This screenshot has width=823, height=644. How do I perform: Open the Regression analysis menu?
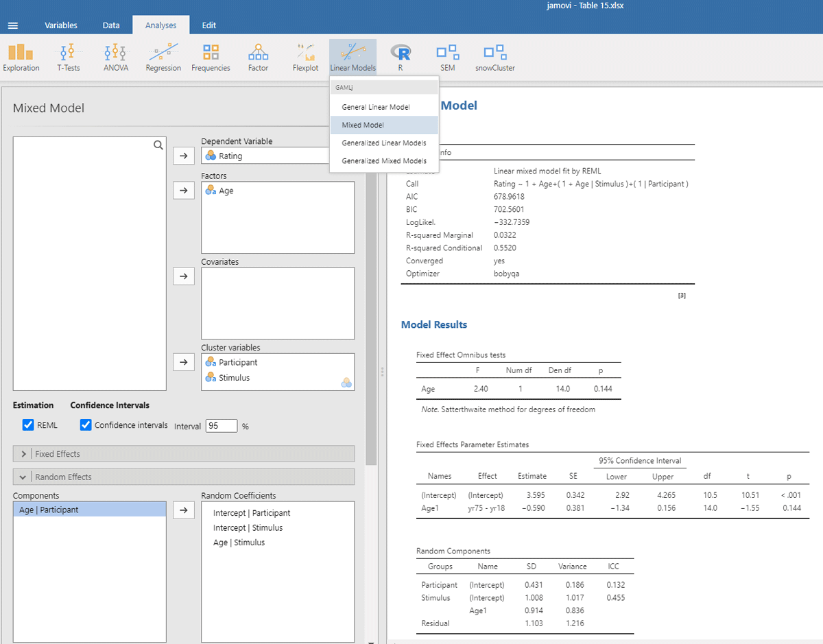click(163, 58)
